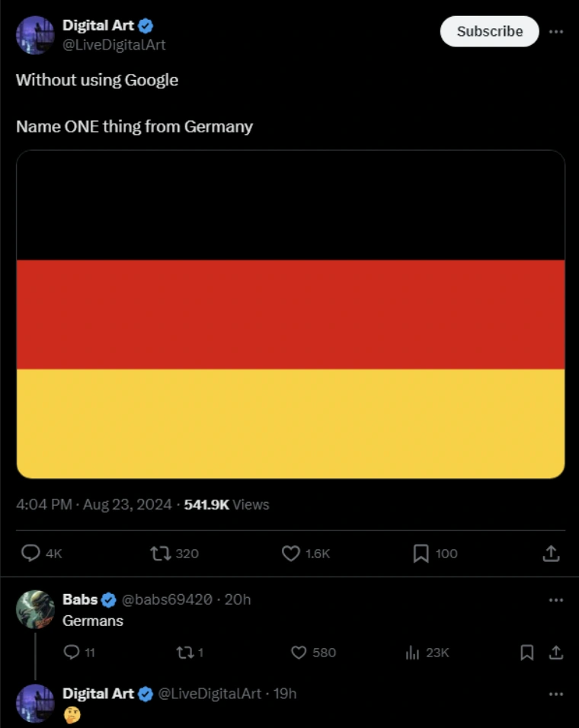
Task: Bookmark the main Germany post
Action: point(421,554)
